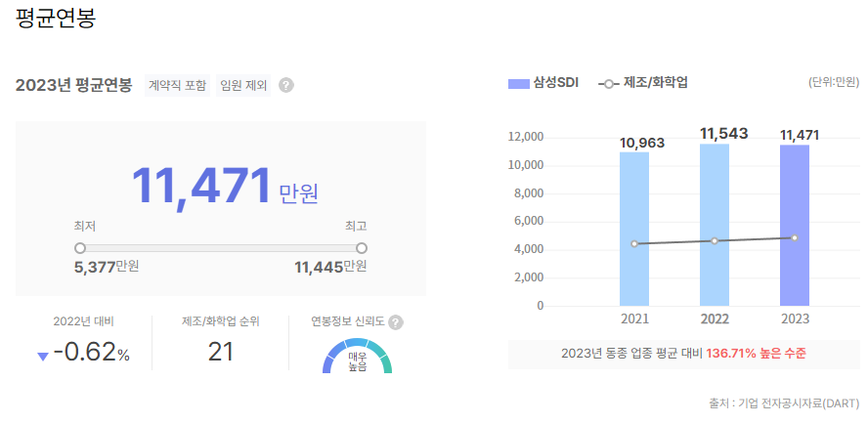Toggle 삼성SDI legend series
The width and height of the screenshot is (868, 424).
tap(543, 84)
